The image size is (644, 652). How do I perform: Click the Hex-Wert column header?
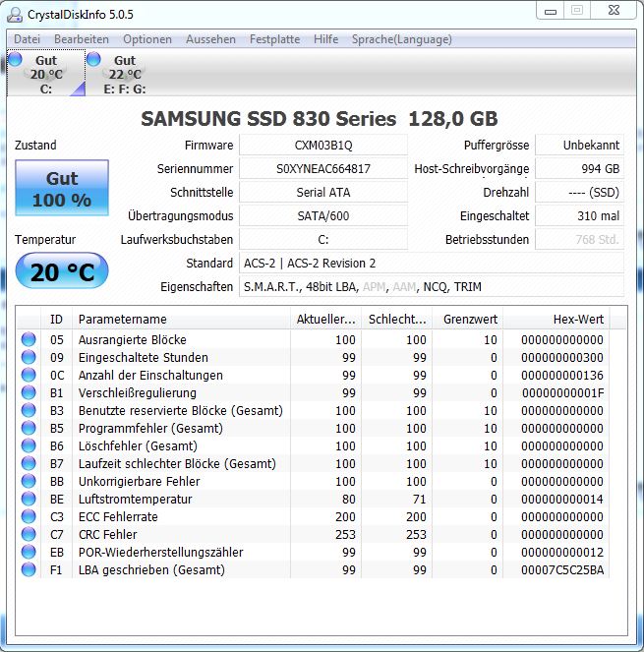pos(556,319)
